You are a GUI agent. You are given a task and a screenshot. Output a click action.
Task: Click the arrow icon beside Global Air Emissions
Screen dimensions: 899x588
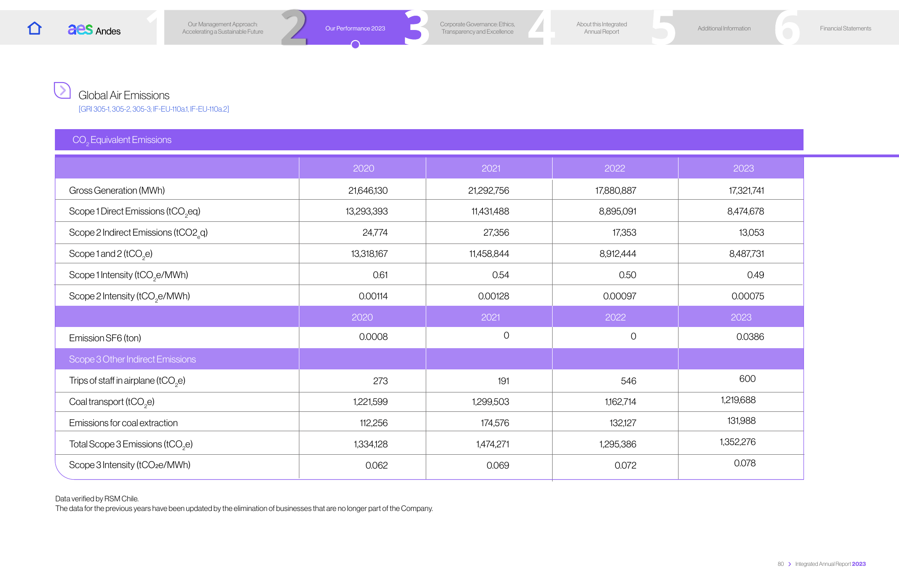[x=62, y=90]
